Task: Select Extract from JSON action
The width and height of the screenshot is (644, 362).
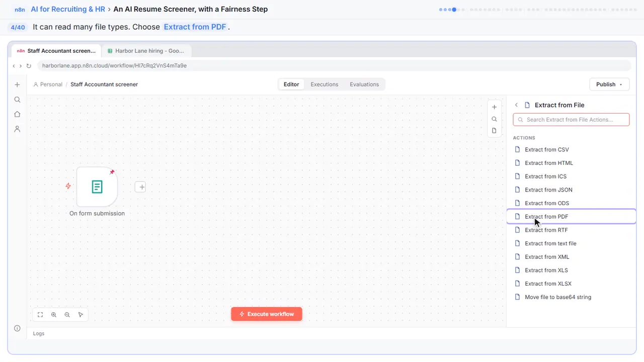Action: pyautogui.click(x=572, y=190)
